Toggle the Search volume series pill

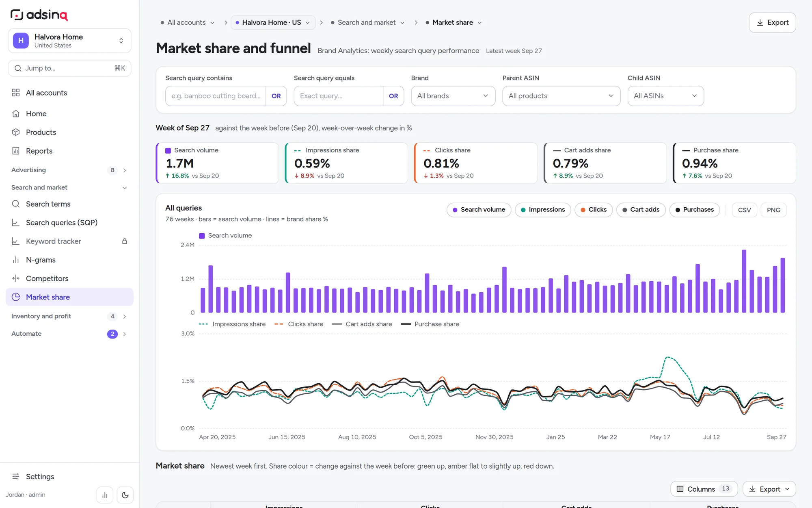[479, 210]
